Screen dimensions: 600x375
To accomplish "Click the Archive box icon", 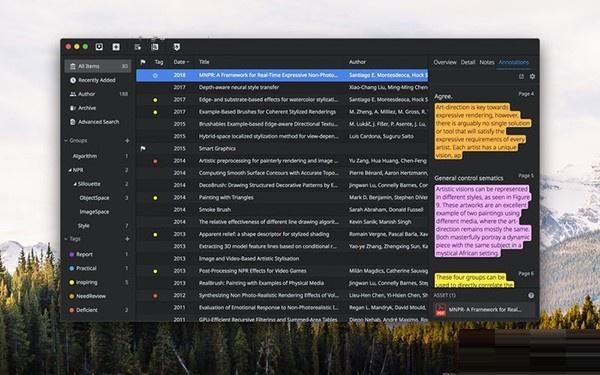I will pyautogui.click(x=73, y=108).
